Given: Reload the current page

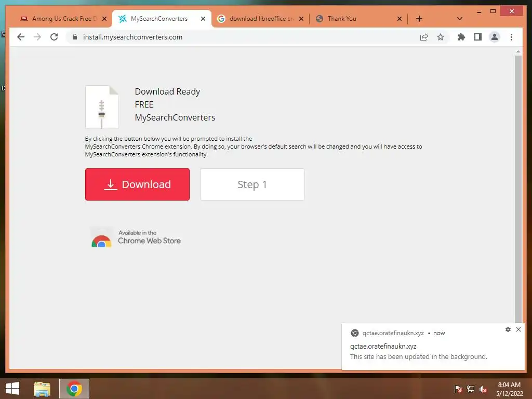Looking at the screenshot, I should pyautogui.click(x=54, y=37).
